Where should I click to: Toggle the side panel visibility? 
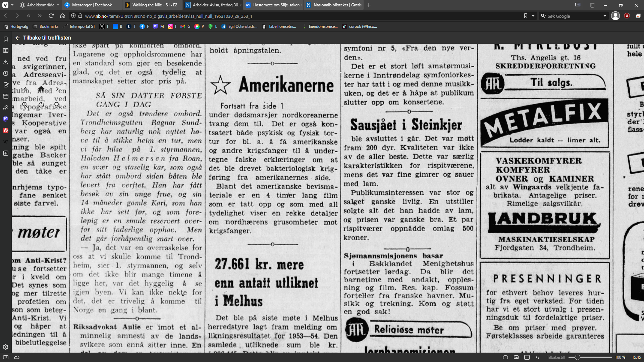pos(6,357)
